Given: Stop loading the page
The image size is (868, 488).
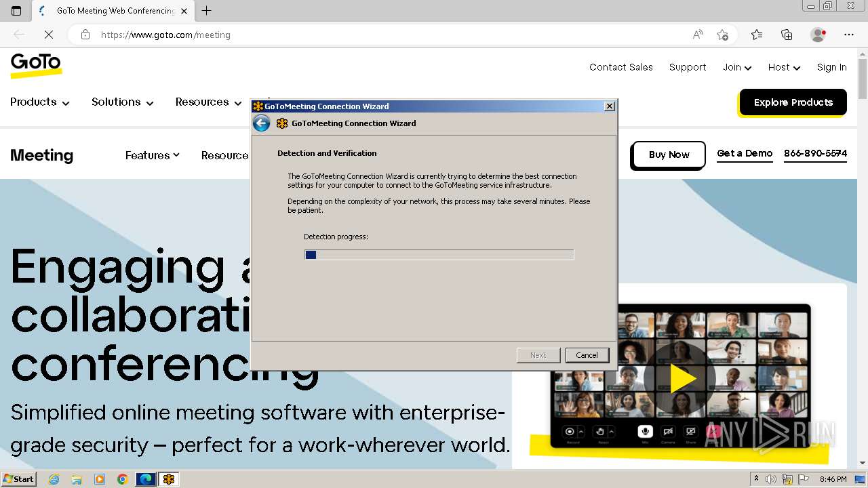Looking at the screenshot, I should pyautogui.click(x=48, y=35).
